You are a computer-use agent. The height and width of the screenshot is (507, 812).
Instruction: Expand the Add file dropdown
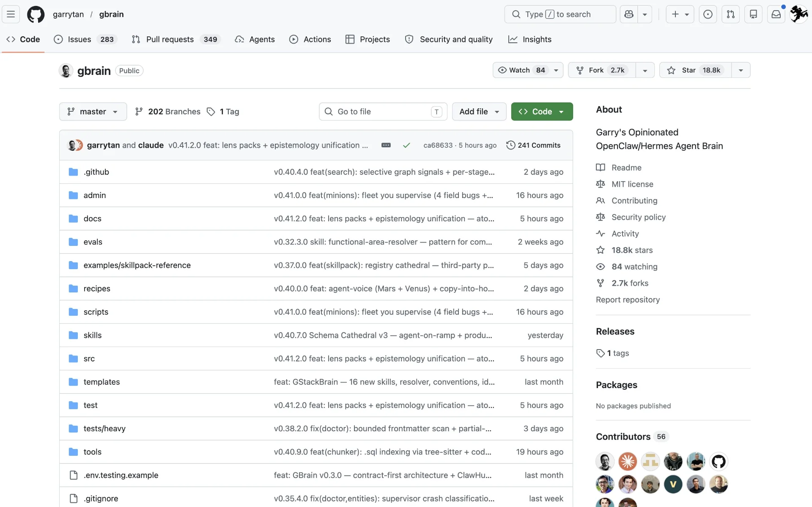[x=479, y=111]
